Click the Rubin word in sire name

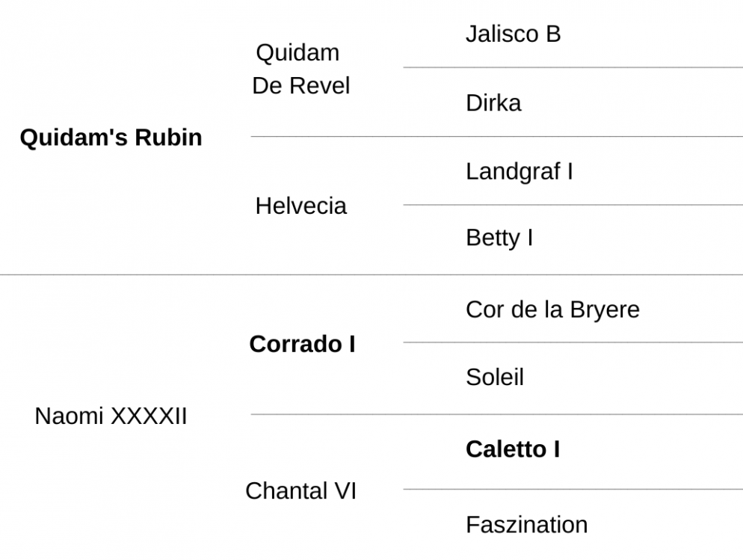coord(168,138)
